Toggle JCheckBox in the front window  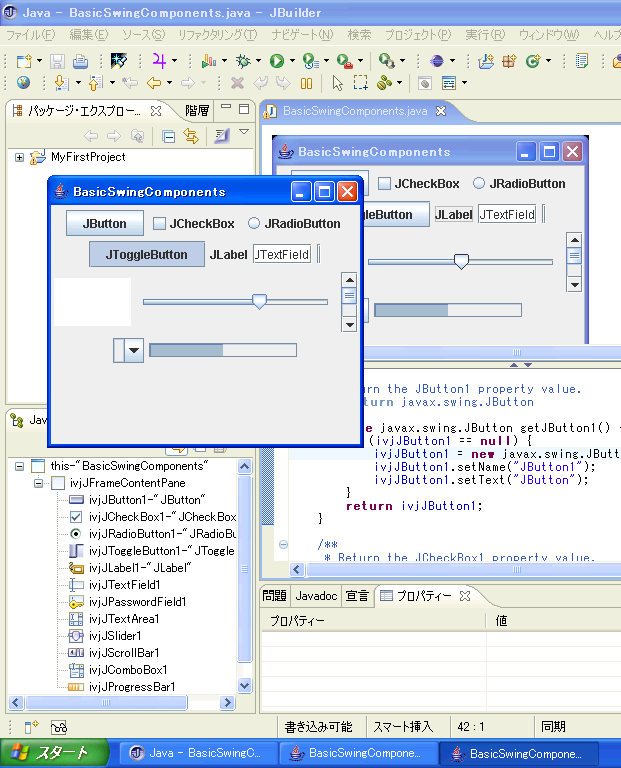tap(159, 224)
